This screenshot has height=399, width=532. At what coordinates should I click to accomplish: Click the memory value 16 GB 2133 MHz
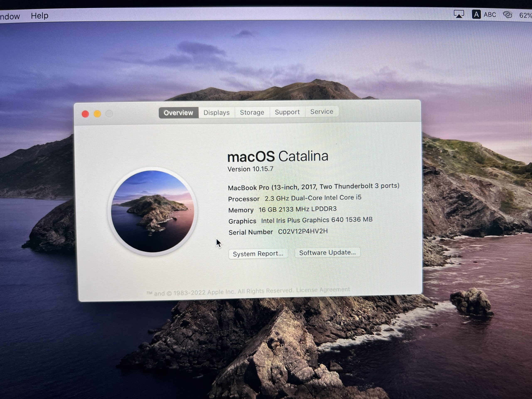(x=298, y=209)
